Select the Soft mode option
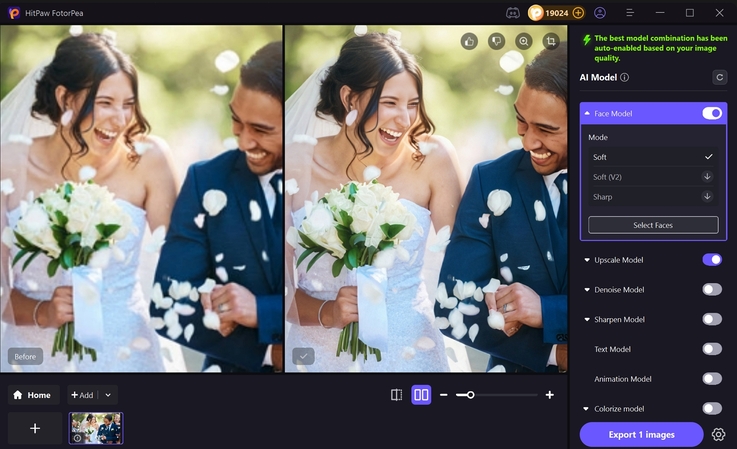The height and width of the screenshot is (449, 737). [x=653, y=157]
